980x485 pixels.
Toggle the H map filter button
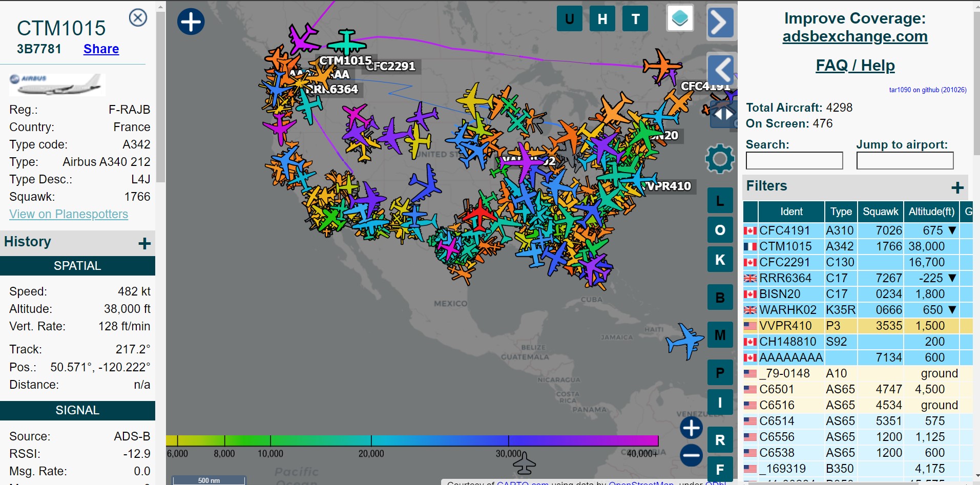coord(602,19)
